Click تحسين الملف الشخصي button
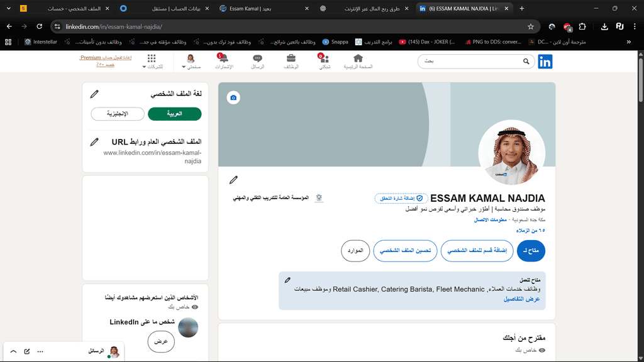This screenshot has height=362, width=644. [405, 250]
